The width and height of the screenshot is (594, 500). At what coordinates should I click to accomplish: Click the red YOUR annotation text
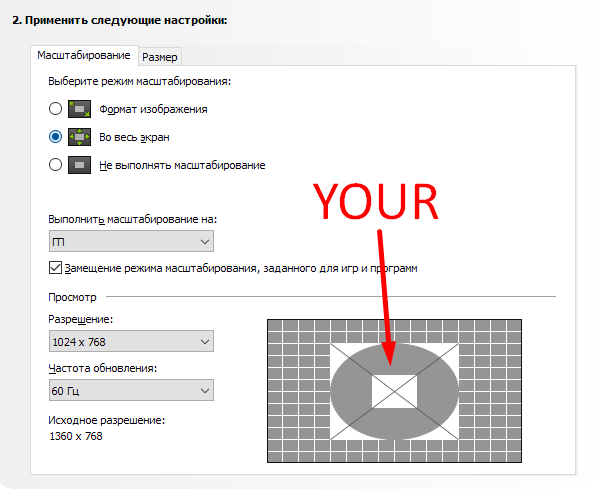tap(375, 201)
